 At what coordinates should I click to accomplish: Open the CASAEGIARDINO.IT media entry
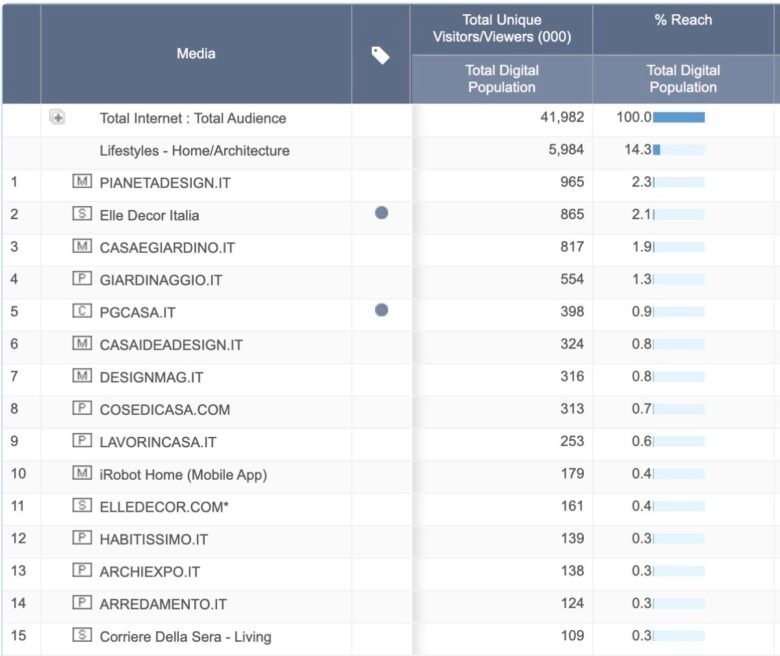167,248
